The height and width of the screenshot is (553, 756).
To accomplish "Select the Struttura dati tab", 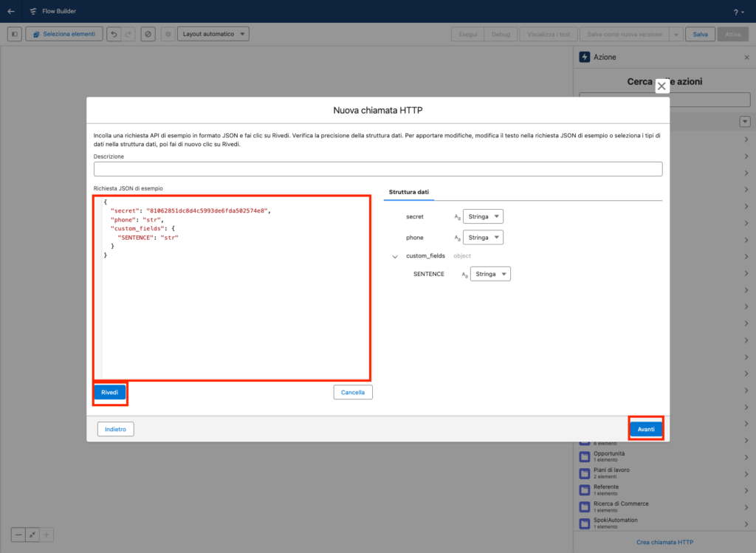I will click(409, 192).
